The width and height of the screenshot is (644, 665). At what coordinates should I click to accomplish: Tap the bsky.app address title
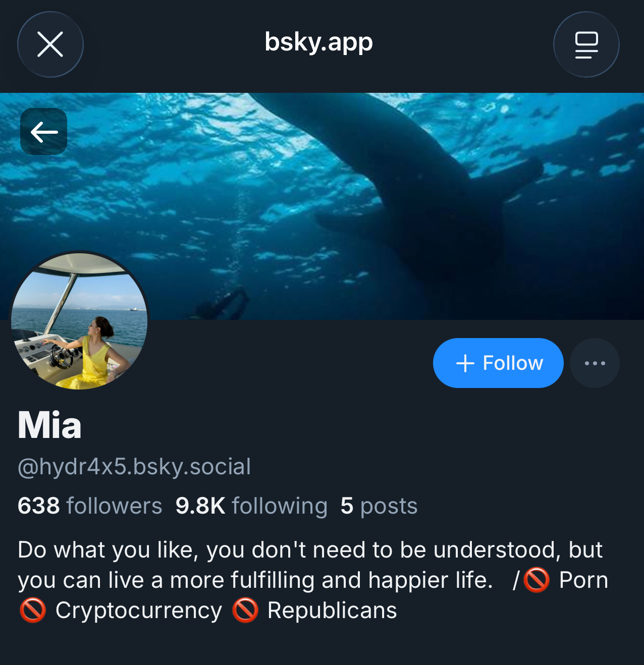[x=319, y=42]
